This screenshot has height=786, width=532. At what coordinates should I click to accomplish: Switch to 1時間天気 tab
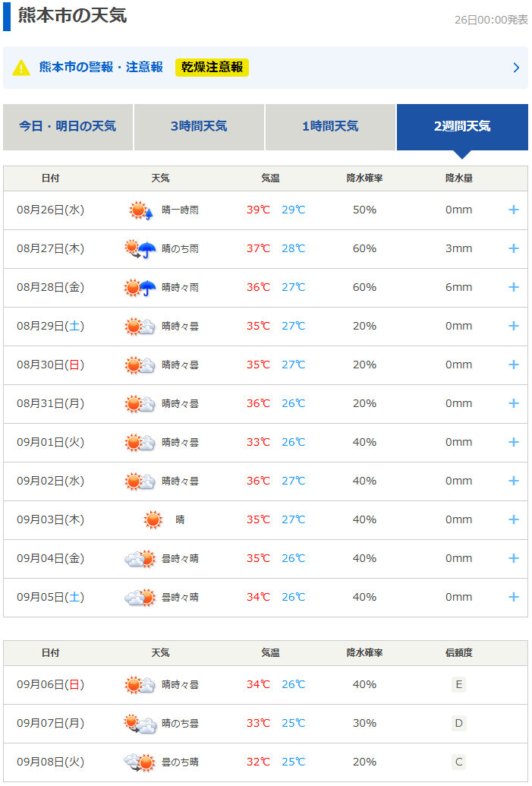point(330,127)
